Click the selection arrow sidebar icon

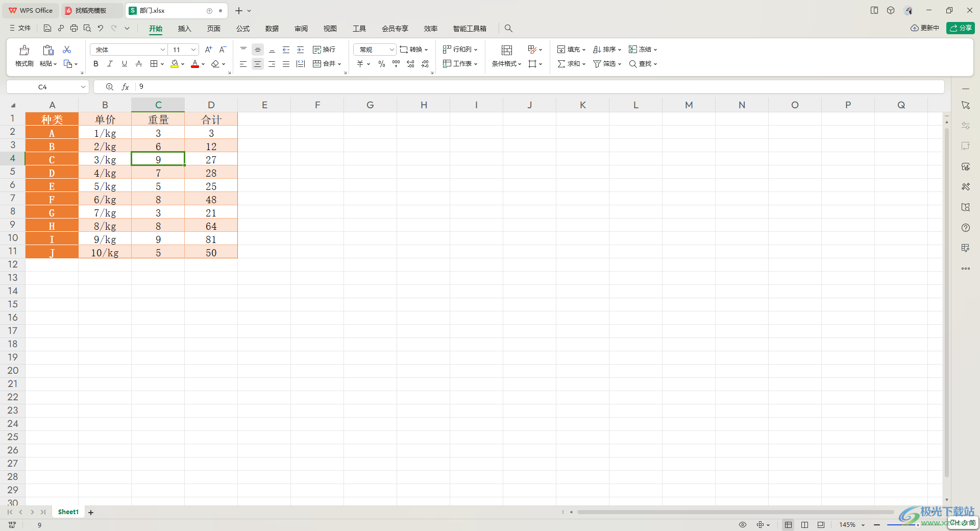pos(965,105)
